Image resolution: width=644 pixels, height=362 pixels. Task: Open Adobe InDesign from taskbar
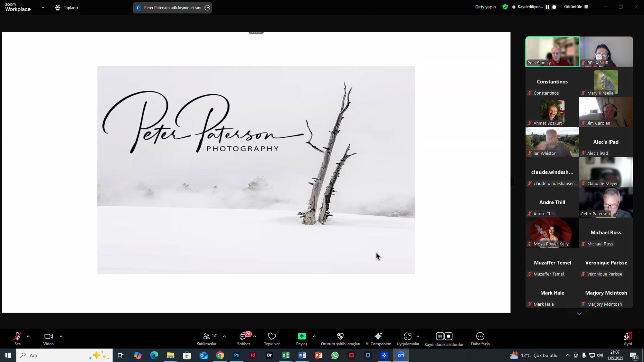coord(253,355)
